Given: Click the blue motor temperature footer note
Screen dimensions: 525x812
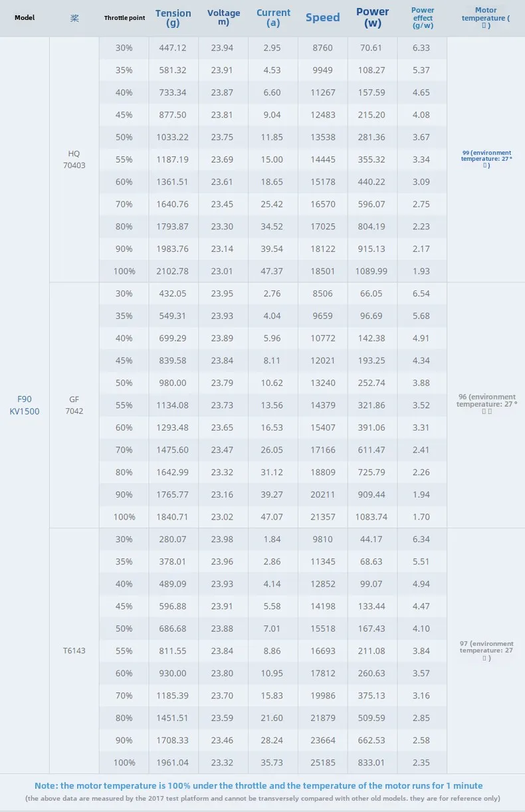Looking at the screenshot, I should pos(262,785).
